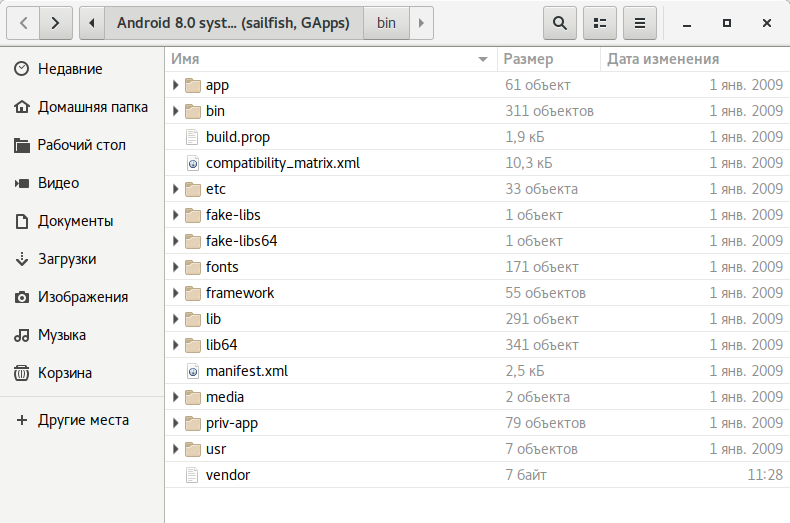Click the Videos camera icon in sidebar

(21, 183)
